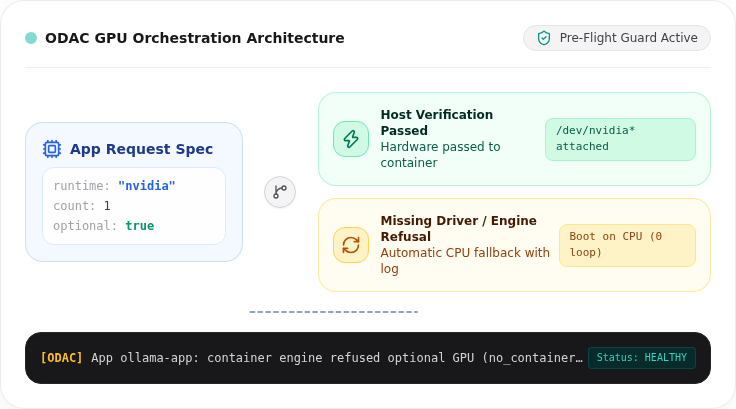Click the Status: HEALTHY badge
This screenshot has width=736, height=409.
(x=642, y=358)
